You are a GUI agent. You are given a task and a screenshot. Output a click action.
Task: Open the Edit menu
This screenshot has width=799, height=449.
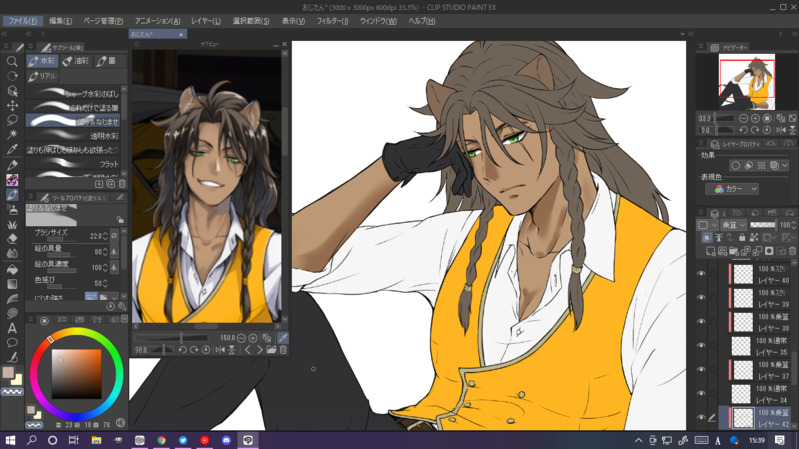(61, 21)
